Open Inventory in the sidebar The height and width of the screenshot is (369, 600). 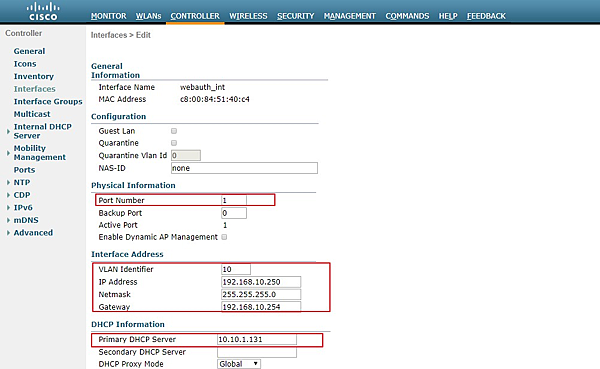point(34,77)
